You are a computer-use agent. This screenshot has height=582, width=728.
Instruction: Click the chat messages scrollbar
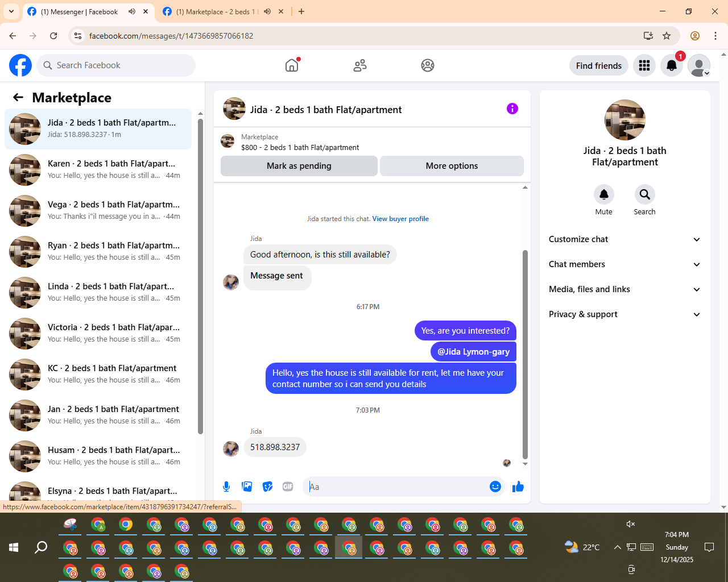click(525, 354)
